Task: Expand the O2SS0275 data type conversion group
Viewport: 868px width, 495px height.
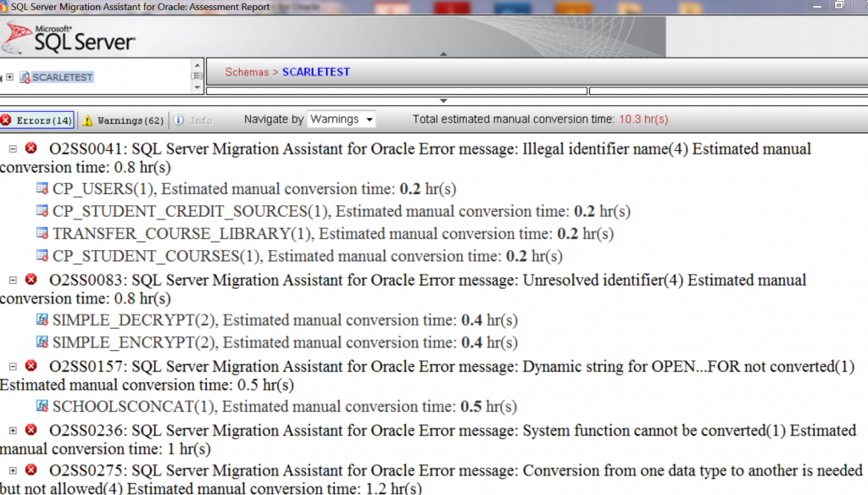Action: tap(13, 470)
